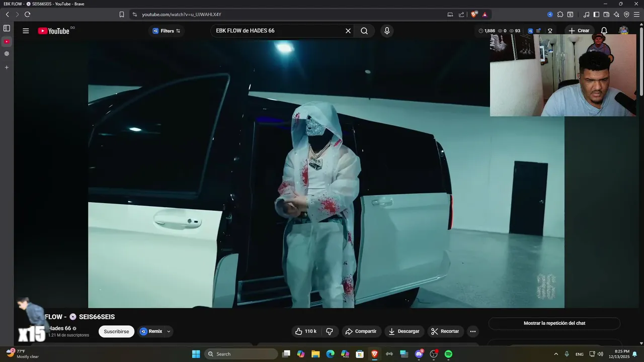This screenshot has height=362, width=644.
Task: Open the account avatar menu
Action: point(623,30)
